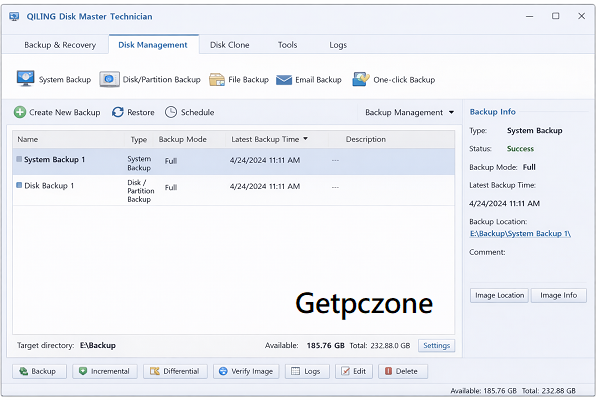Click the Restore circular arrow icon
Image resolution: width=600 pixels, height=400 pixels.
pyautogui.click(x=118, y=112)
